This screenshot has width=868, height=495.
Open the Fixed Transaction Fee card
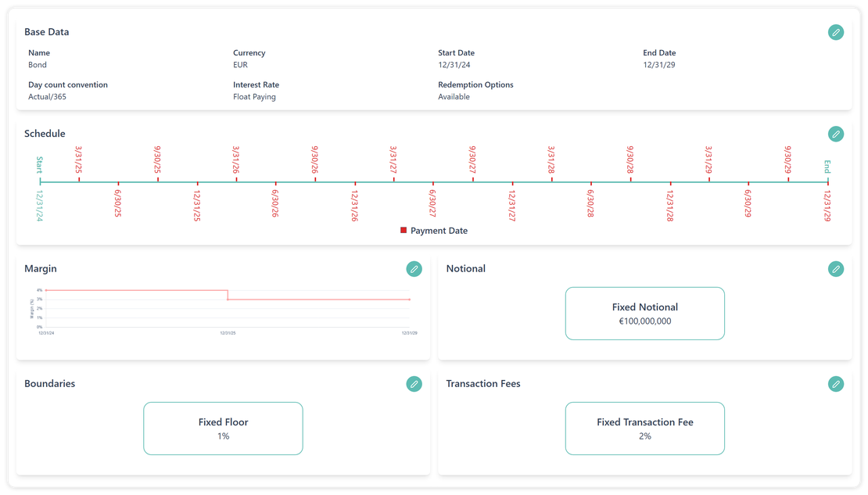(644, 429)
